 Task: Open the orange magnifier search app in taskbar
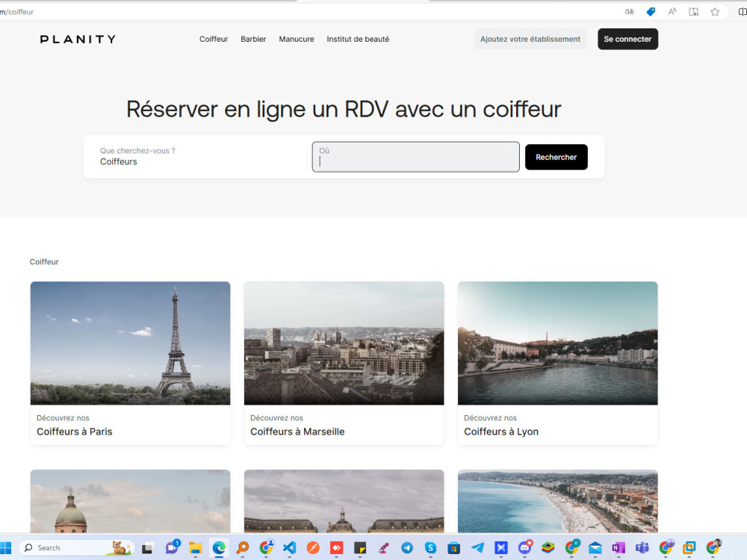point(243,548)
